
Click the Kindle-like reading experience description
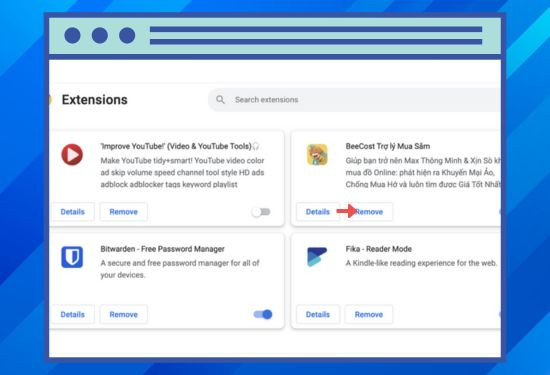[421, 263]
